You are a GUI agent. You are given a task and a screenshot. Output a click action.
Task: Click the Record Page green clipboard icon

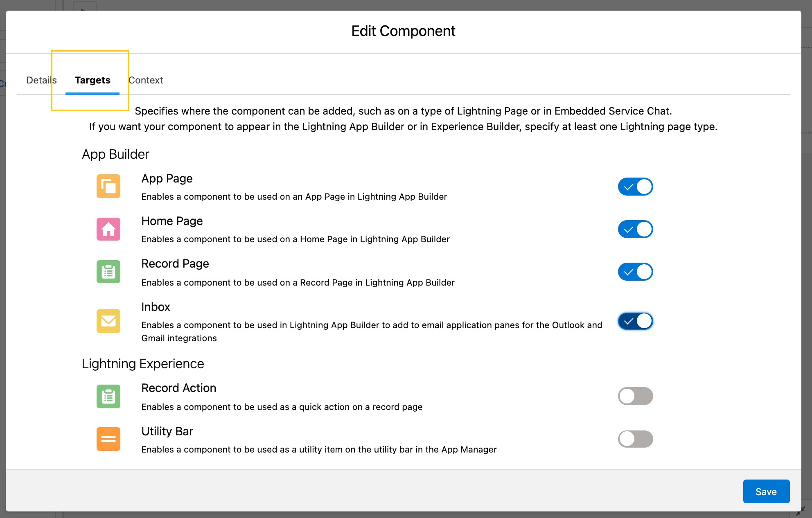pos(108,271)
